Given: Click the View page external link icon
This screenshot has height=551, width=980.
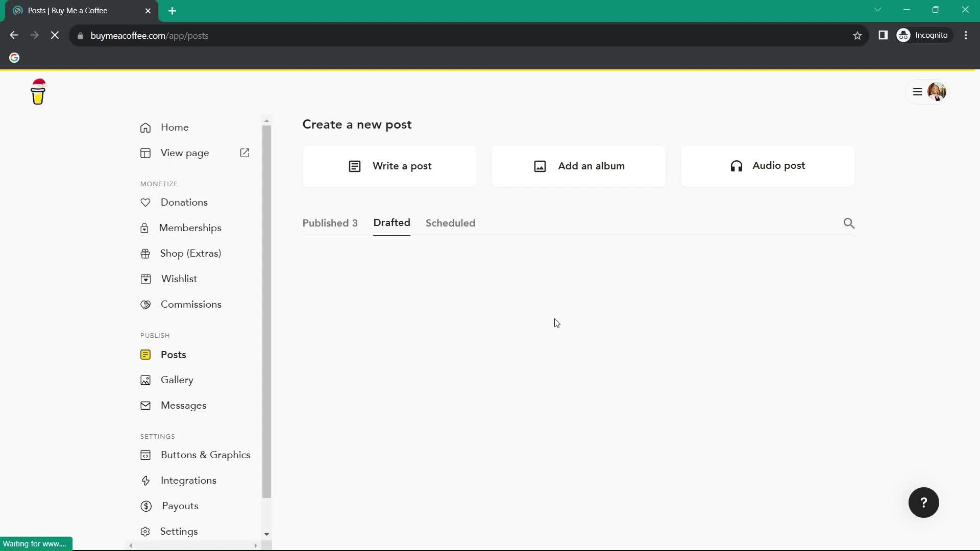Looking at the screenshot, I should click(x=246, y=153).
